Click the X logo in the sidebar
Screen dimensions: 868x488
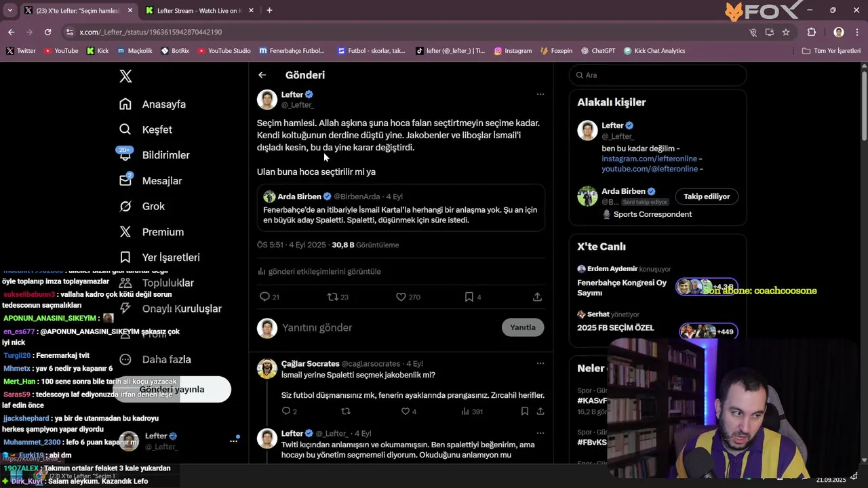125,76
